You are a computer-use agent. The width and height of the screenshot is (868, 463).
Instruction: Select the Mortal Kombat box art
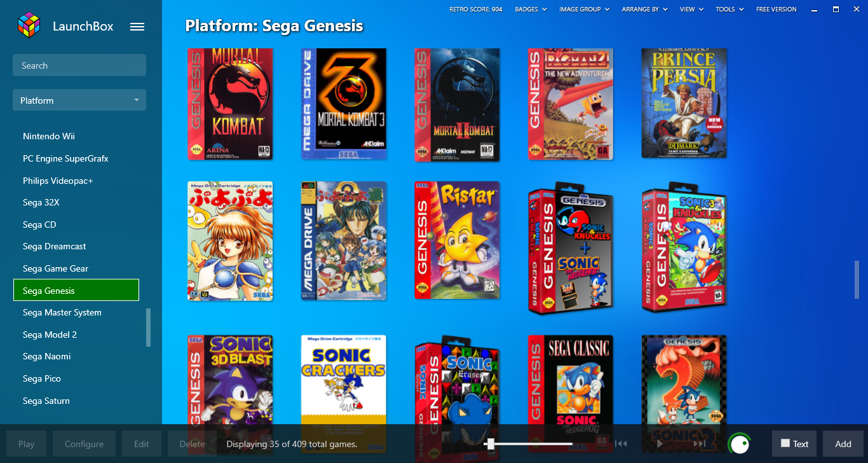pyautogui.click(x=230, y=104)
